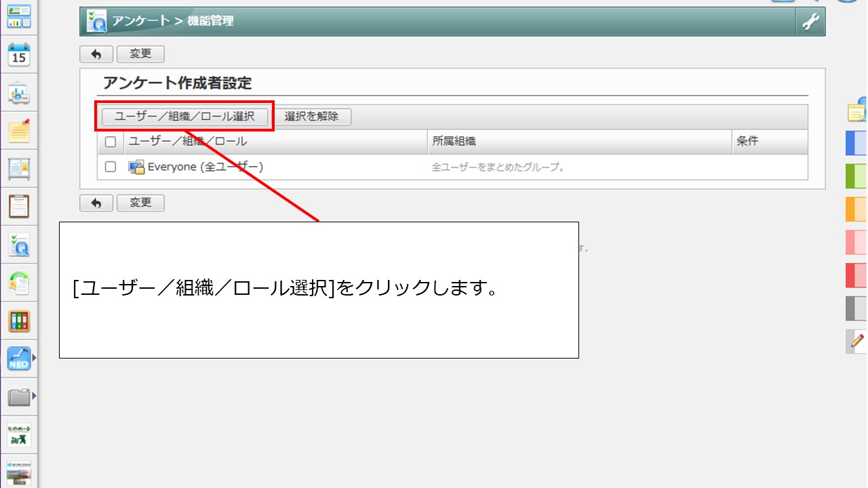Open the yellow sticky note icon on the right edge
This screenshot has height=488, width=868.
click(857, 111)
